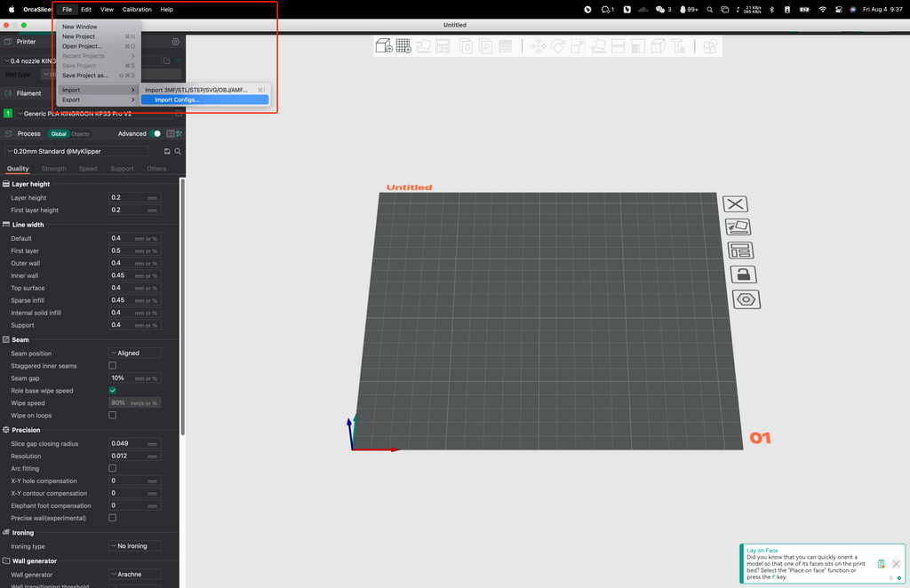Click the process preset search magnifier icon

click(178, 152)
